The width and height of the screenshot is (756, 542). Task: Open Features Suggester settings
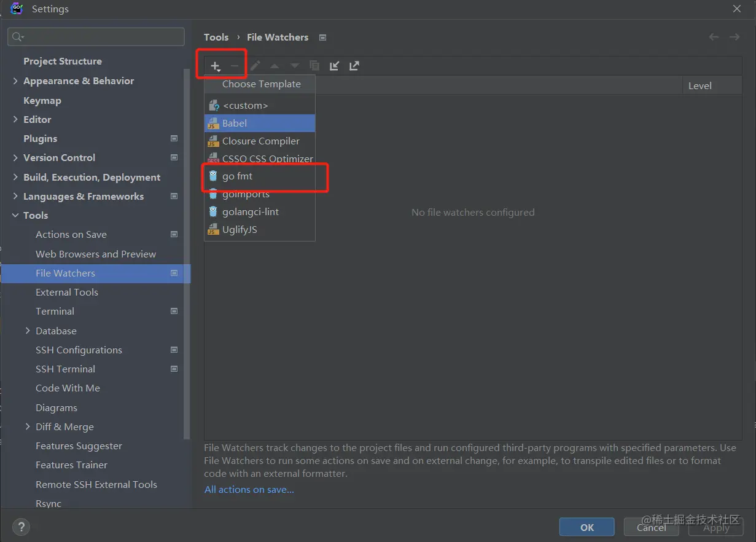[79, 446]
